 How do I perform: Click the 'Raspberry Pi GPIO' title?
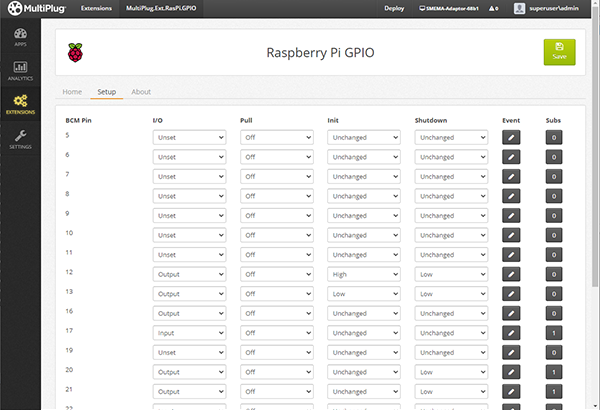(320, 52)
